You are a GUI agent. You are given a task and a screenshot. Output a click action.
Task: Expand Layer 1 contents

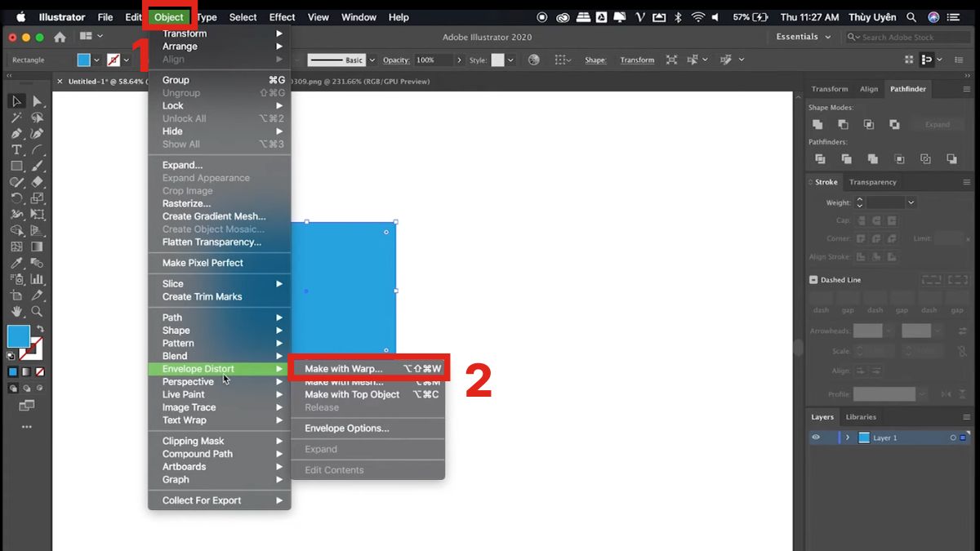[847, 438]
